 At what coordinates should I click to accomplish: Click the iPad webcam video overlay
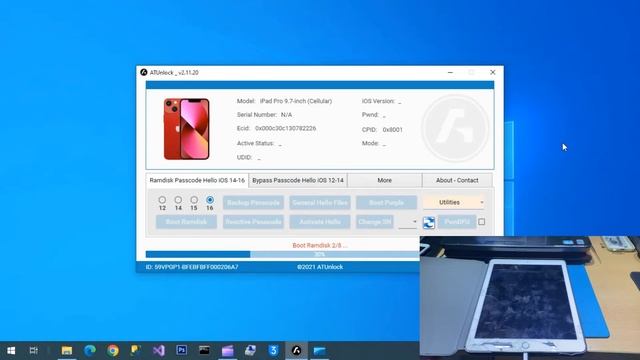(530, 298)
